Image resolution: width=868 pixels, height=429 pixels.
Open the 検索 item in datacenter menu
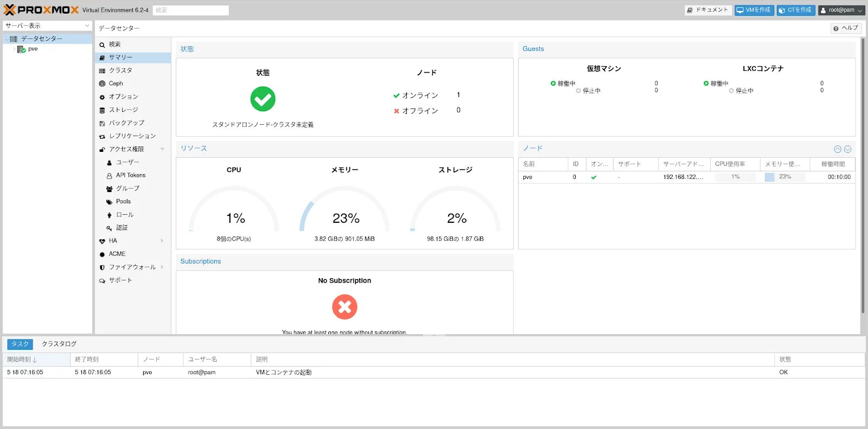(x=133, y=44)
